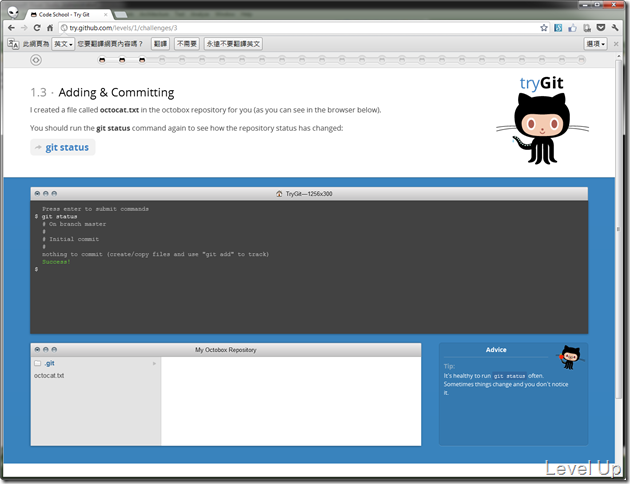630x484 pixels.
Task: Select octocat.txt in the repository browser
Action: [49, 376]
